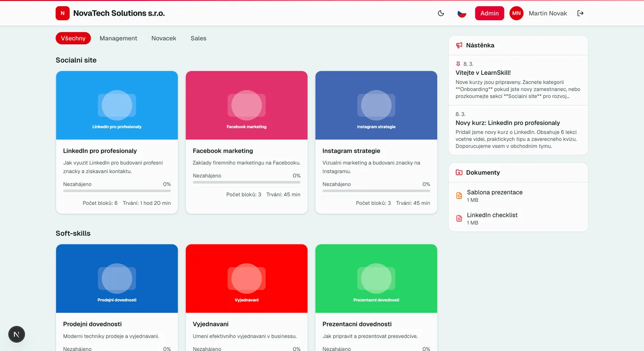Open the floating N button bottom-left
644x351 pixels.
tap(17, 334)
